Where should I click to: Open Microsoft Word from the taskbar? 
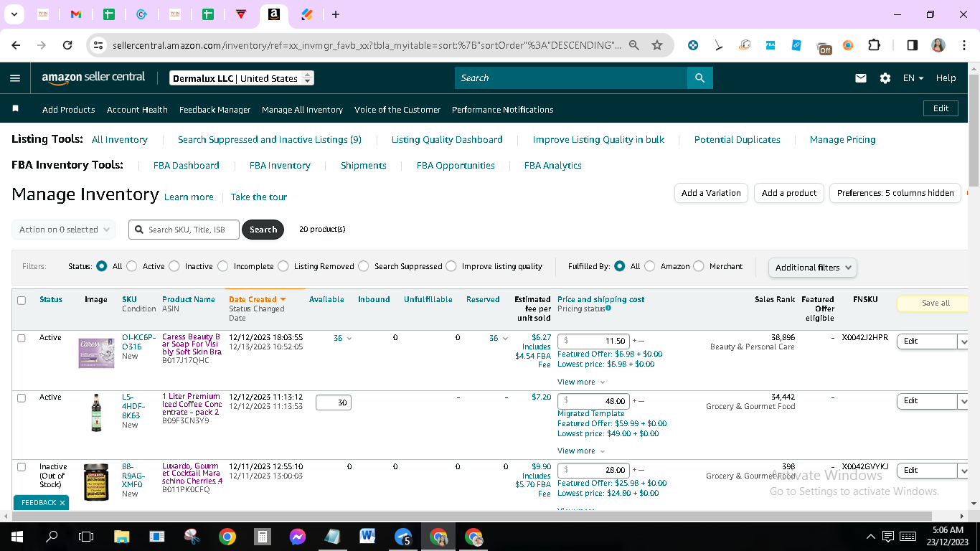(x=367, y=536)
